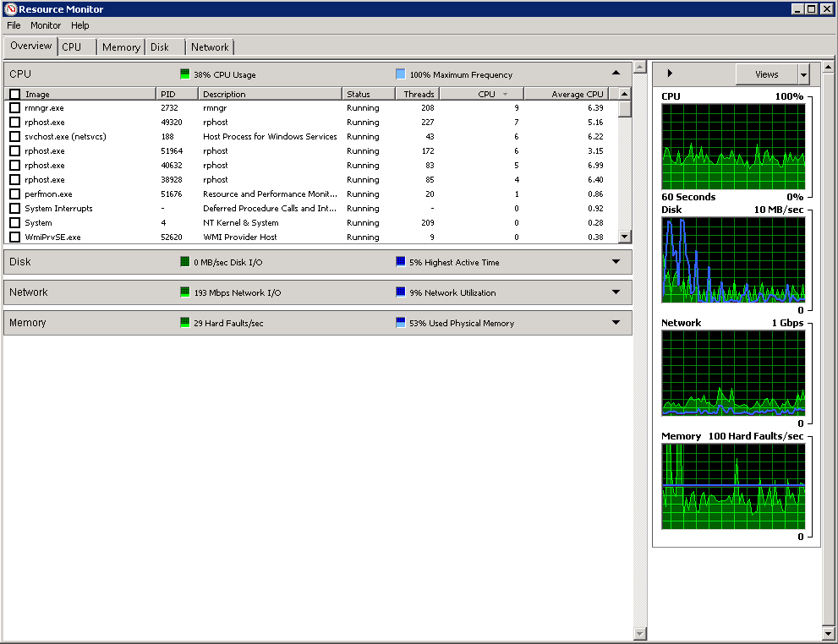Open the Monitor menu
838x644 pixels.
coord(46,25)
